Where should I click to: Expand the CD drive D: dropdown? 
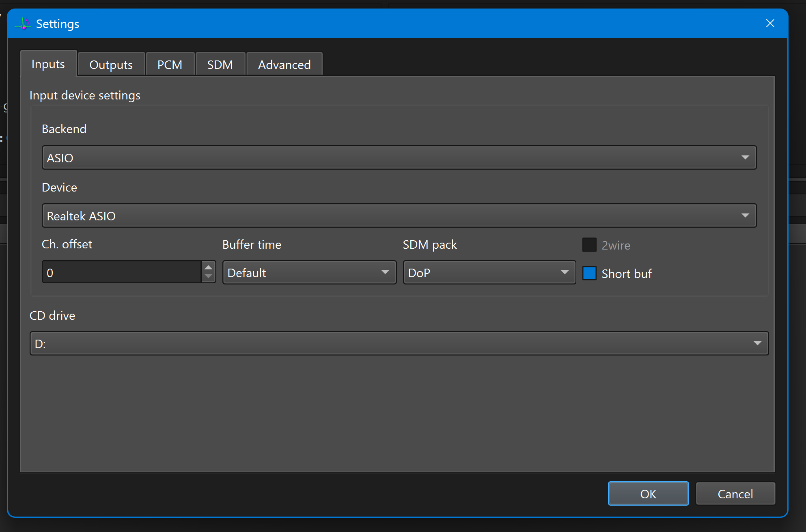399,344
